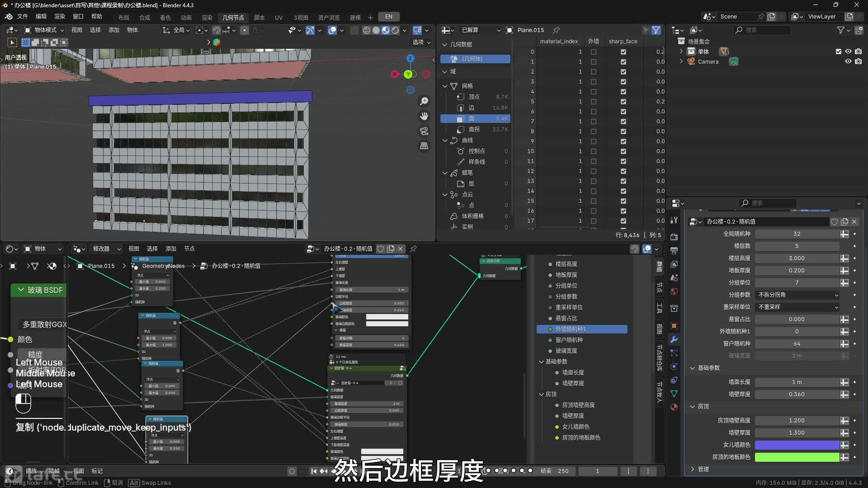Pin the spreadsheet to Plane.015
The image size is (868, 488).
557,30
